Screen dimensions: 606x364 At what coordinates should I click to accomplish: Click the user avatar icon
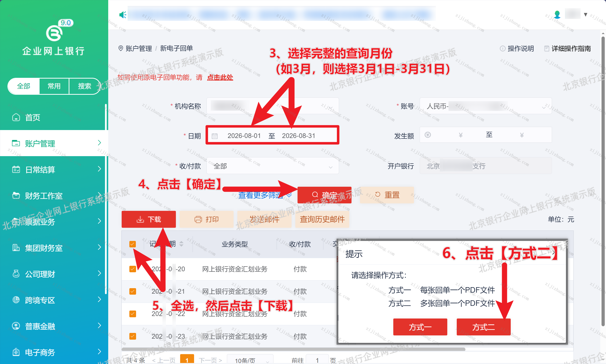tap(557, 14)
